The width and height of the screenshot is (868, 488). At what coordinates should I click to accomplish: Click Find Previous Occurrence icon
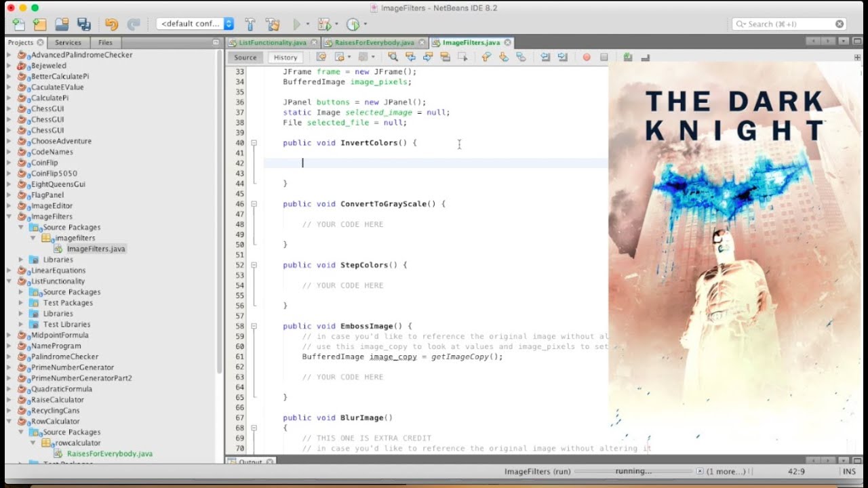(410, 58)
